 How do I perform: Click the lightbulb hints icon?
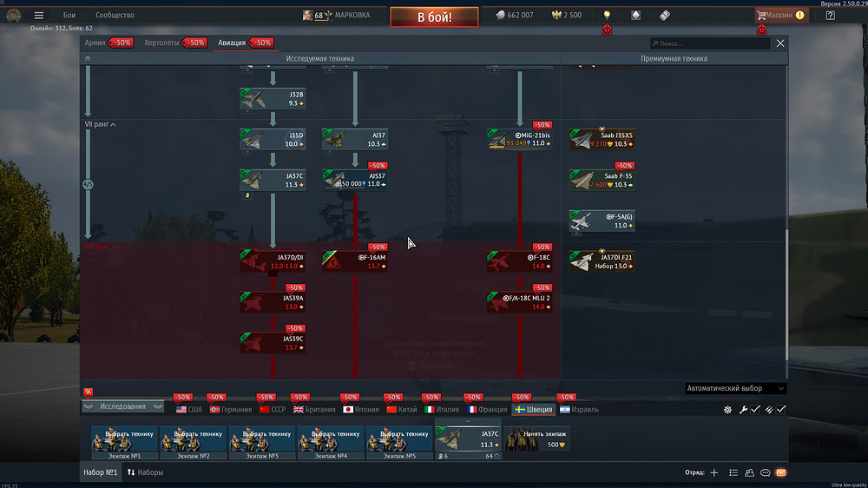point(607,16)
